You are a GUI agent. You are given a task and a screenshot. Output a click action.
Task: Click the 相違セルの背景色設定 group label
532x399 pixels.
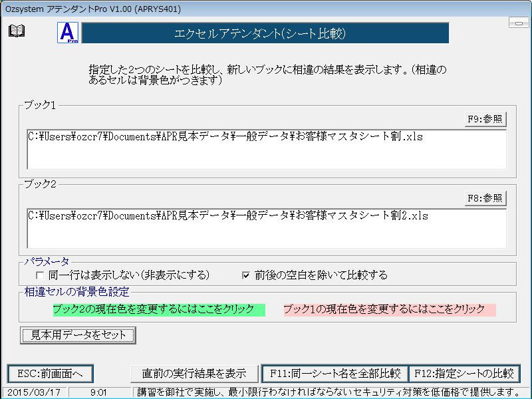pyautogui.click(x=76, y=292)
